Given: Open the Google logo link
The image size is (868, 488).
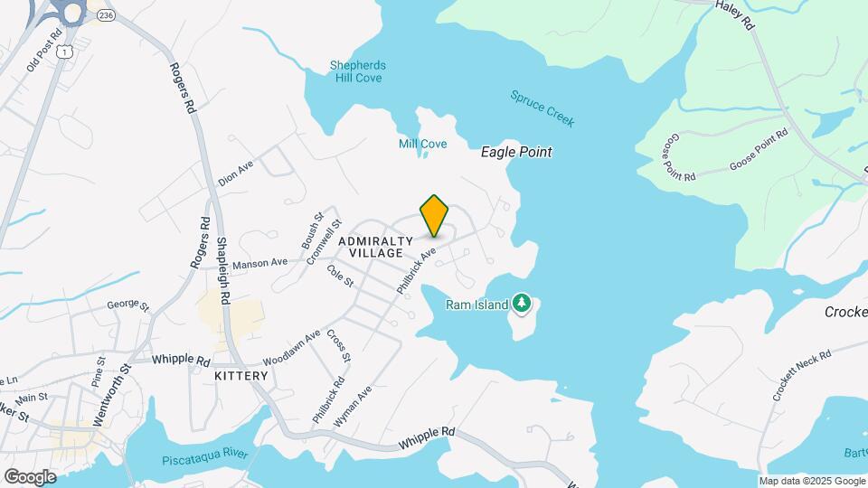Looking at the screenshot, I should 30,477.
